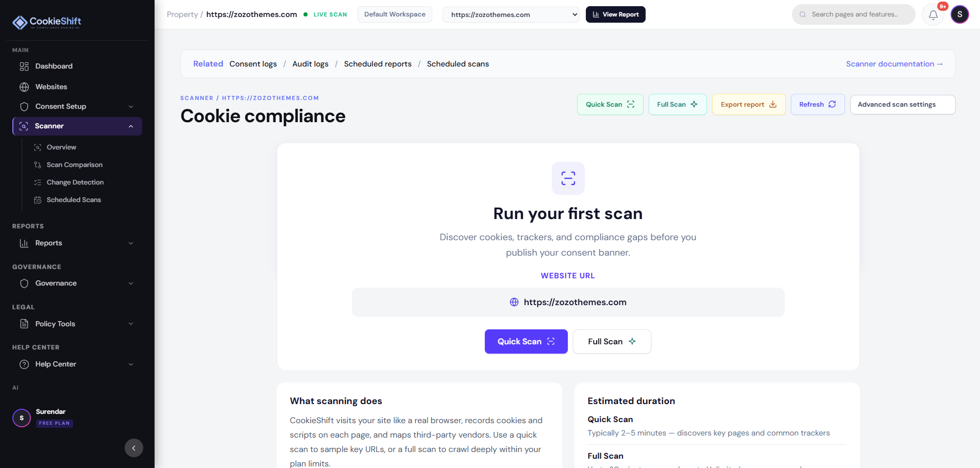
Task: Click View Report button
Action: click(616, 14)
